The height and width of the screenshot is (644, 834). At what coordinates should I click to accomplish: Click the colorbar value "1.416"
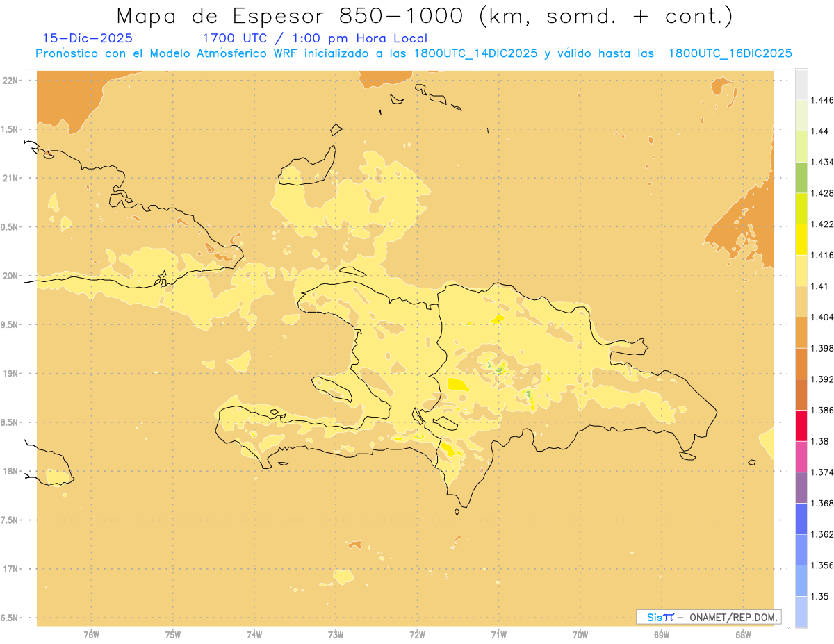(821, 255)
